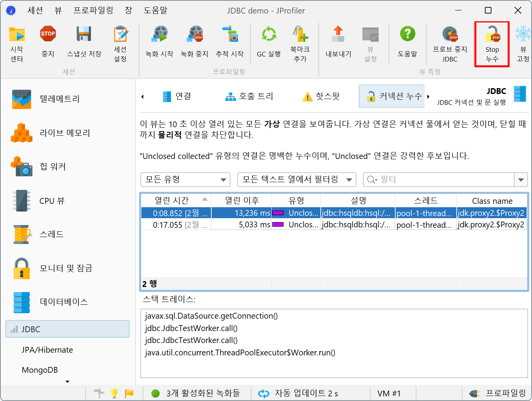Sort by the 열린 이후 column header

click(241, 200)
